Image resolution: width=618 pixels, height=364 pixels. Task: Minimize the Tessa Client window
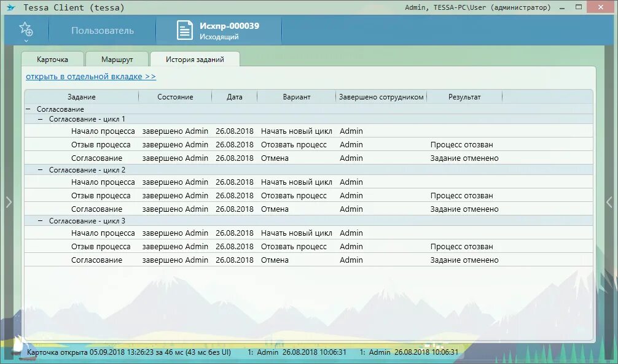click(562, 7)
